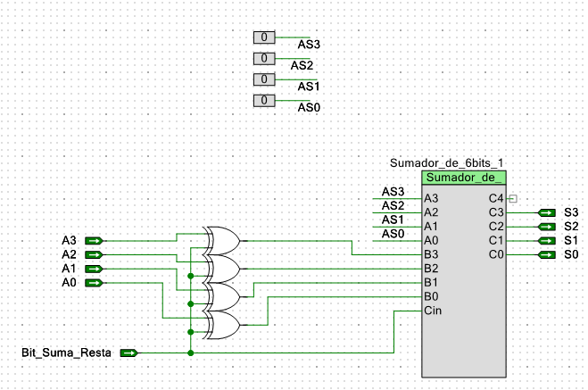This screenshot has width=588, height=390.
Task: Toggle the AS2 input bit value
Action: pos(264,59)
